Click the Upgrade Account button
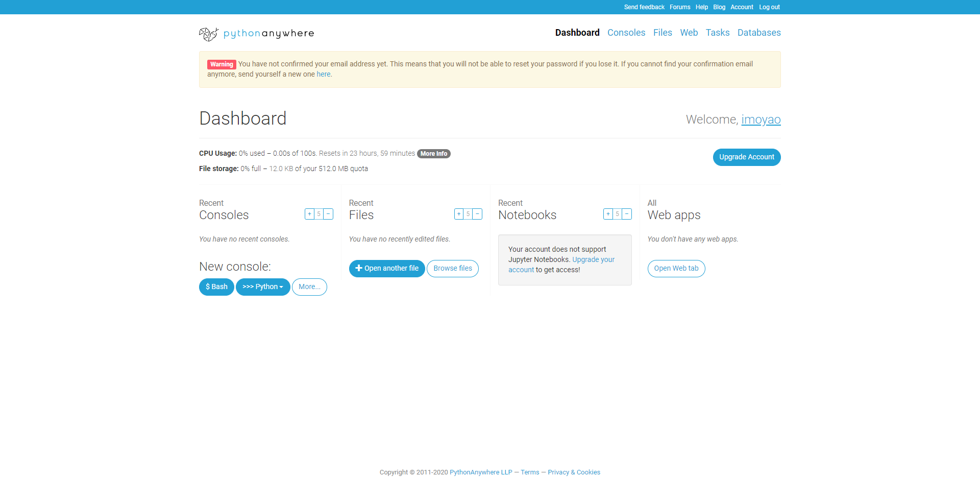This screenshot has width=980, height=477. click(747, 157)
